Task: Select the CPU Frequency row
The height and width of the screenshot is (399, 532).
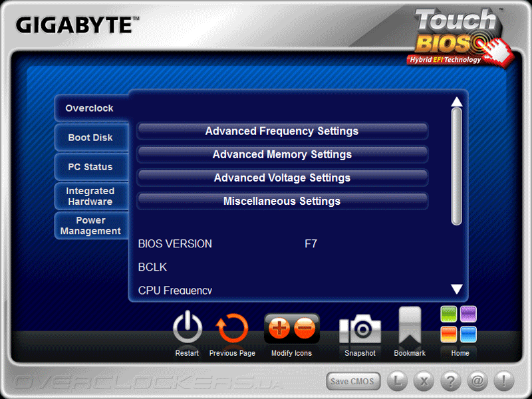Action: tap(175, 290)
